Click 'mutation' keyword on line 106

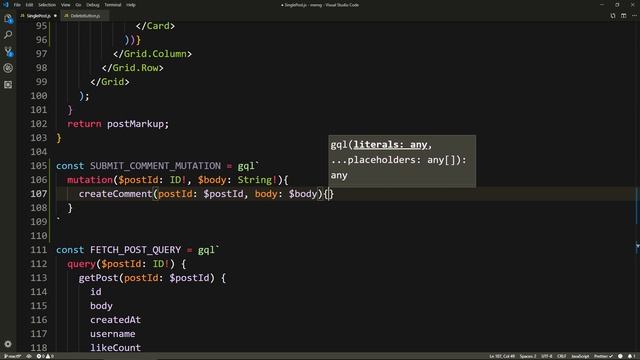[90, 180]
